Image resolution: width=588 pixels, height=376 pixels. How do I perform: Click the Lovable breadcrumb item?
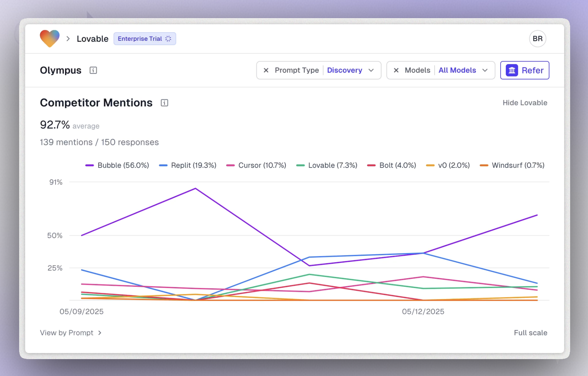[92, 39]
